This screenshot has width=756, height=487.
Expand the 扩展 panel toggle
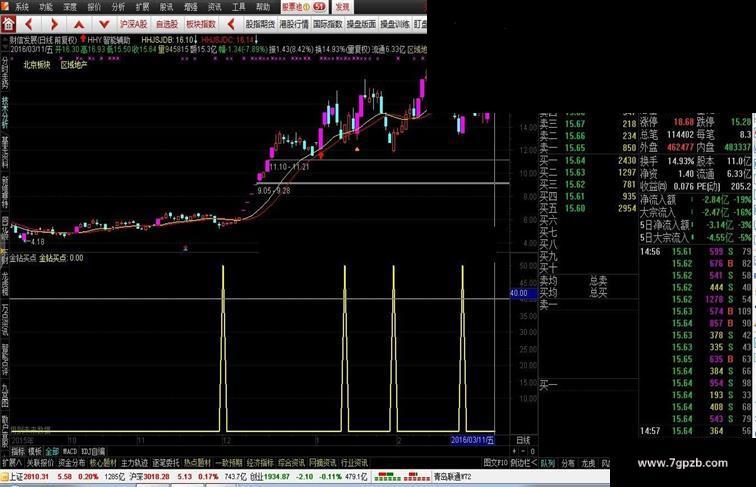click(x=12, y=463)
